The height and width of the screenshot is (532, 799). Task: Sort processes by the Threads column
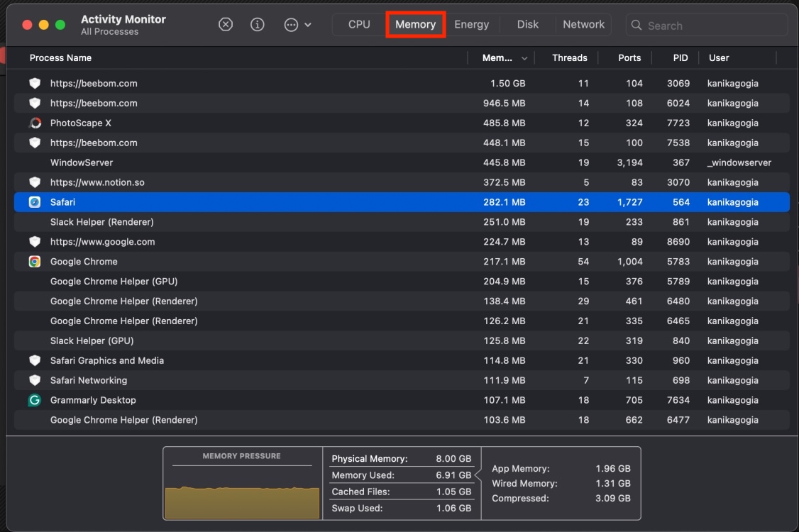(x=569, y=57)
